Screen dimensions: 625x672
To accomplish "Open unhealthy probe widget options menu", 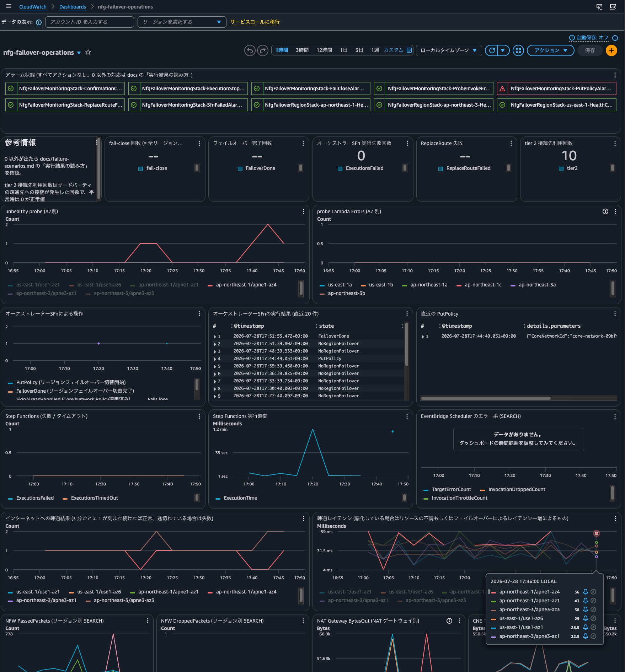I will tap(303, 211).
